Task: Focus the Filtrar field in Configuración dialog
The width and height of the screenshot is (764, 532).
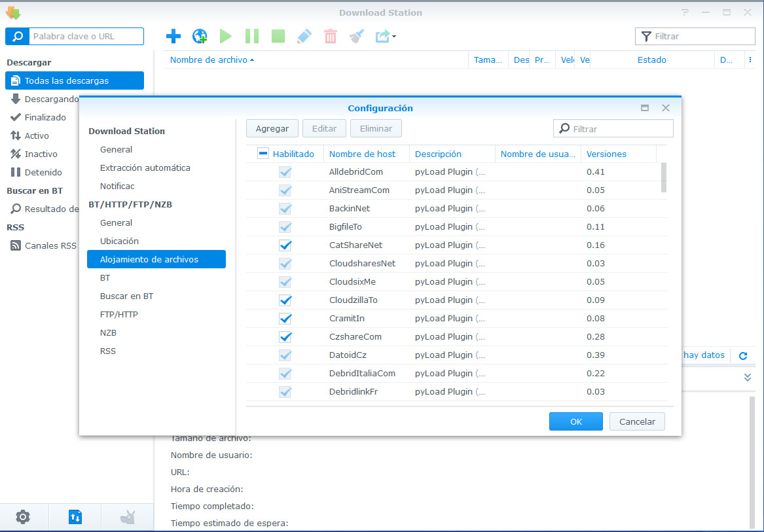Action: [x=613, y=129]
